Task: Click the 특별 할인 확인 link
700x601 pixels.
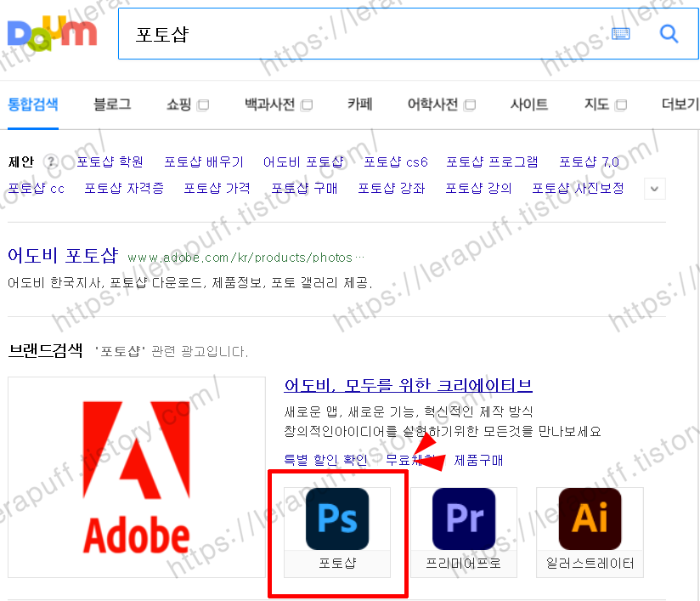Action: coord(325,460)
